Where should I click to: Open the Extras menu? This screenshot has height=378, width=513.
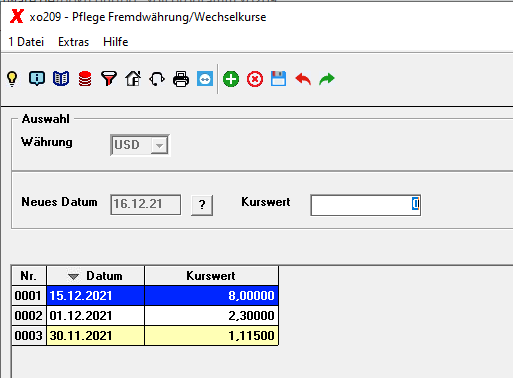click(73, 42)
